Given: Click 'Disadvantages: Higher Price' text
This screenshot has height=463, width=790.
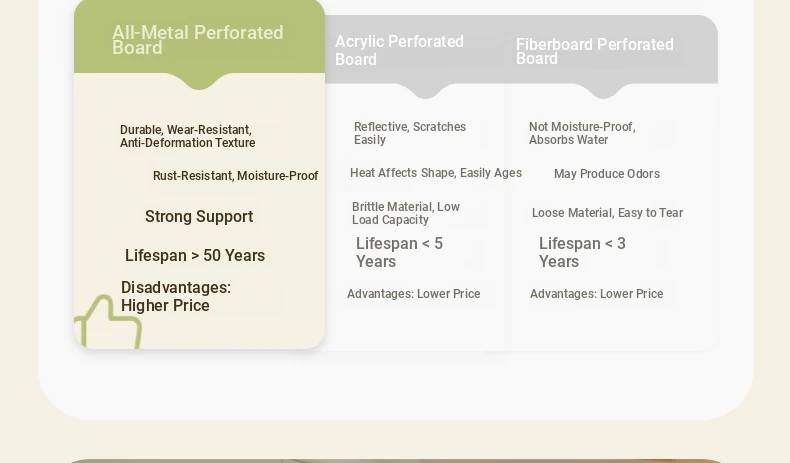Looking at the screenshot, I should tap(176, 296).
